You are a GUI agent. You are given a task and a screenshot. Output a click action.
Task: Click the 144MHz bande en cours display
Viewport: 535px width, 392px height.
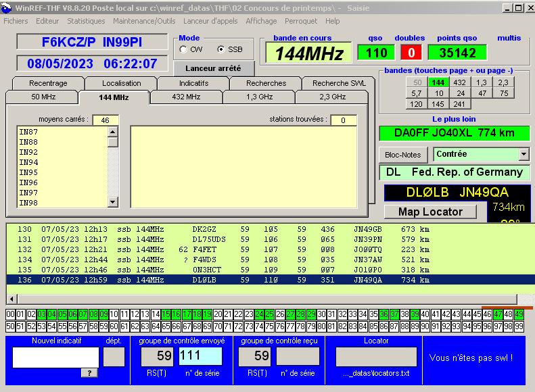(308, 53)
